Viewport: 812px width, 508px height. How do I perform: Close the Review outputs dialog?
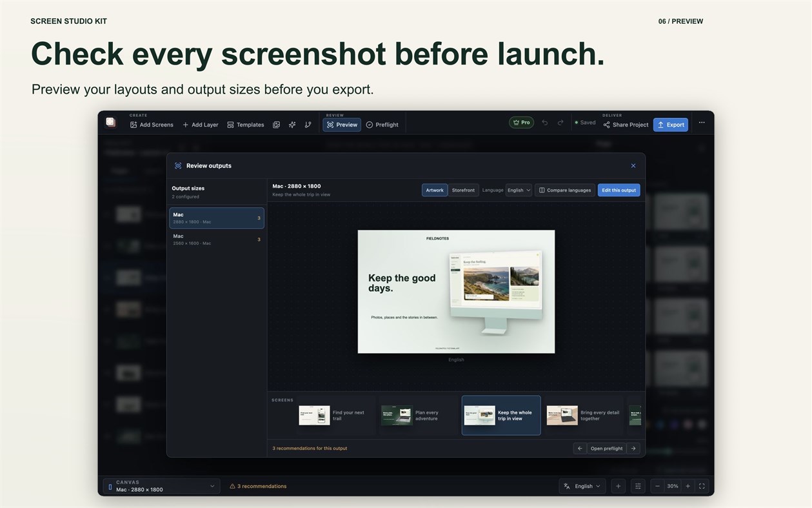pos(633,166)
